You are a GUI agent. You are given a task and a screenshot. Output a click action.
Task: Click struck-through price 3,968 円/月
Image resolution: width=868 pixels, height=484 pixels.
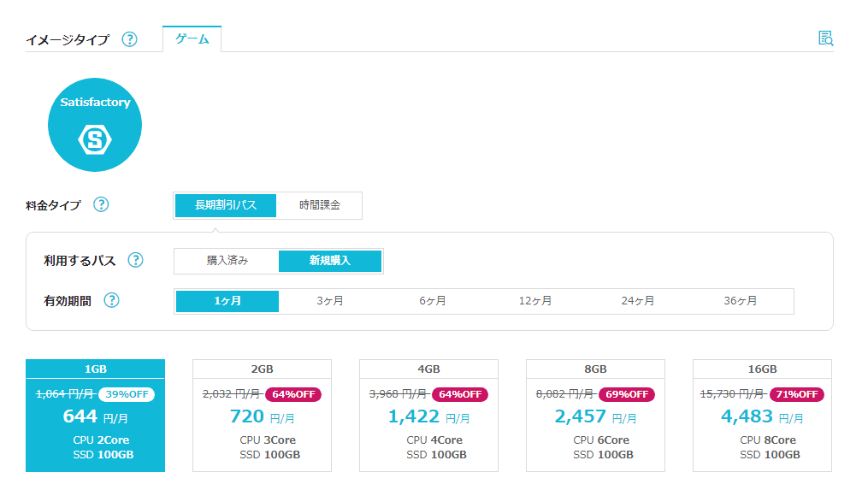click(x=399, y=393)
